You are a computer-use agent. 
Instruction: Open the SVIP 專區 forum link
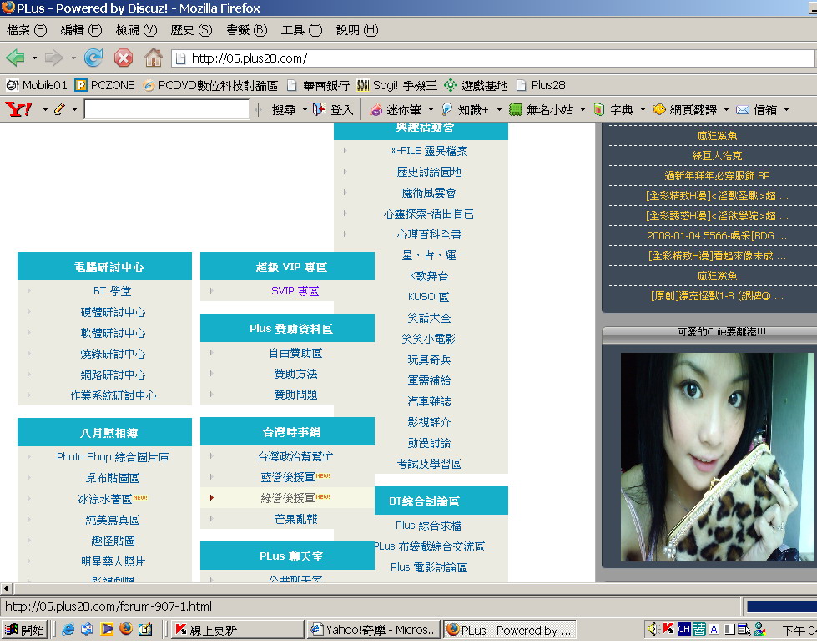(295, 291)
